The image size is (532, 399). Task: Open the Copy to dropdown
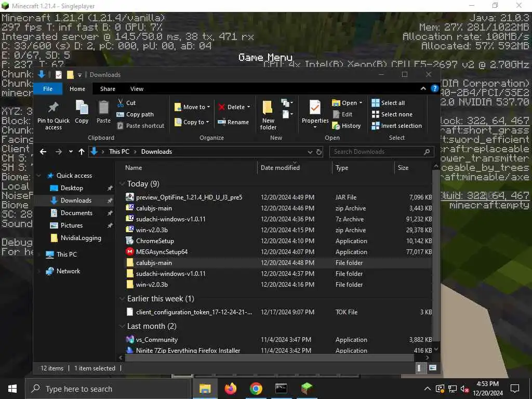click(x=192, y=122)
